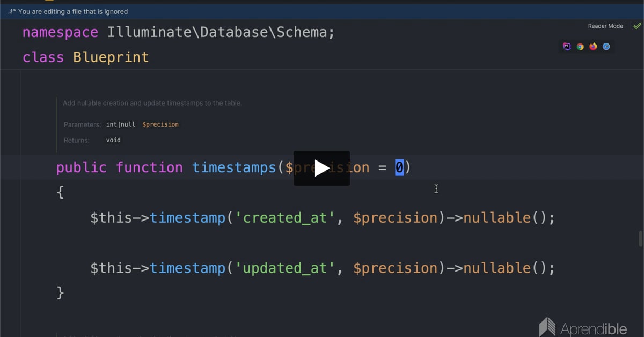Click the doc description 'Add nullable creation and update timestamps'
The image size is (644, 337).
pos(152,103)
